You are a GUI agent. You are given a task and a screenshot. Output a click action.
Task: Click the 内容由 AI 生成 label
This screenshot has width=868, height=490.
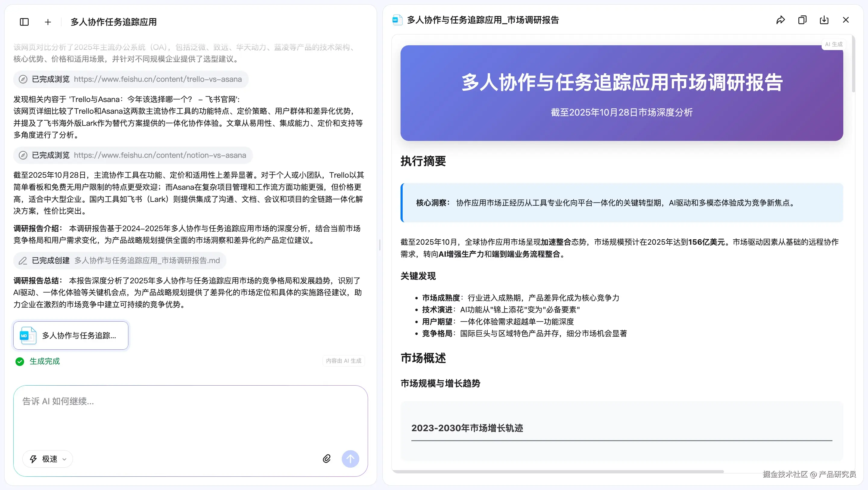click(343, 361)
